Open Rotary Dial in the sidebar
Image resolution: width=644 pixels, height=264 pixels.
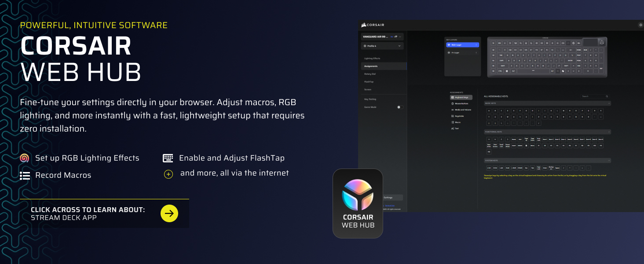click(x=370, y=74)
